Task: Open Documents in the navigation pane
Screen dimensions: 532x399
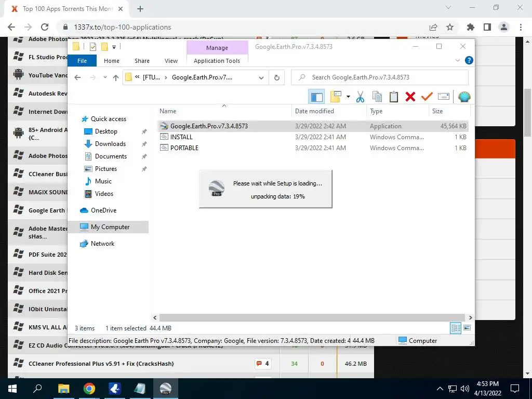Action: coord(111,156)
